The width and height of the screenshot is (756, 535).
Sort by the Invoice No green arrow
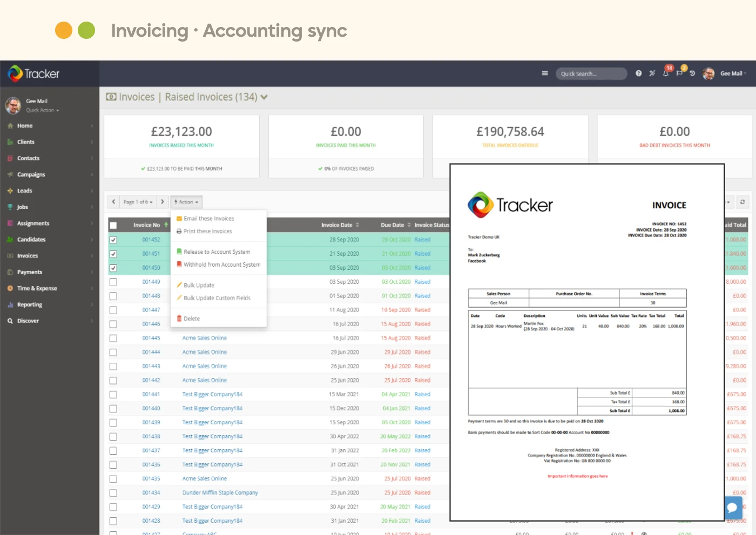166,225
